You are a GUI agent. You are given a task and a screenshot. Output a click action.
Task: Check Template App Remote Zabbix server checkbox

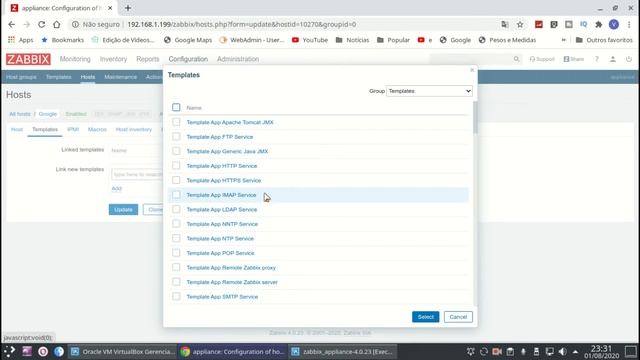(x=176, y=282)
